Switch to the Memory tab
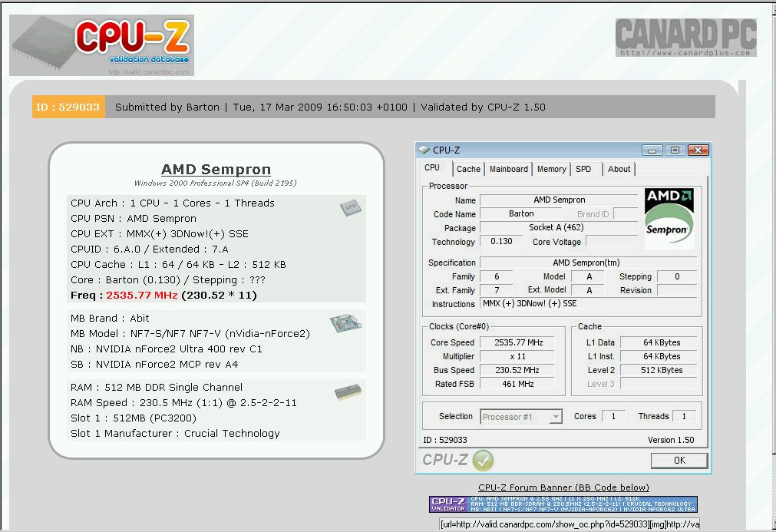This screenshot has height=532, width=776. click(x=551, y=169)
